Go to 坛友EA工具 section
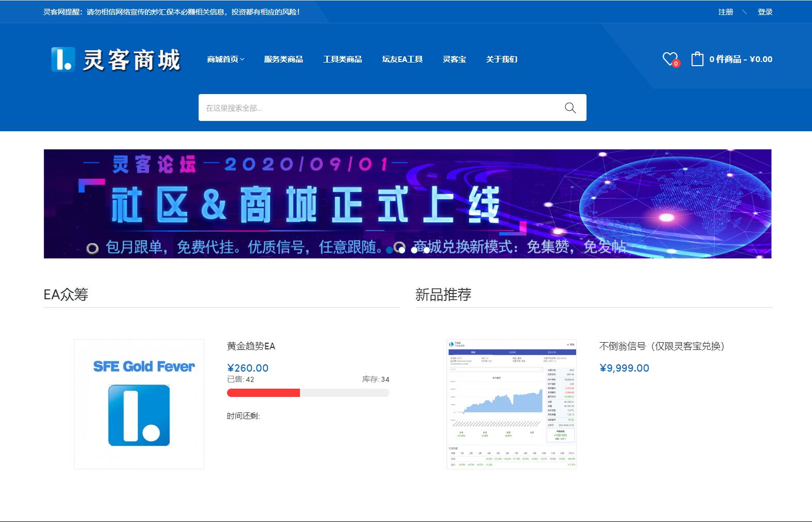 tap(402, 59)
